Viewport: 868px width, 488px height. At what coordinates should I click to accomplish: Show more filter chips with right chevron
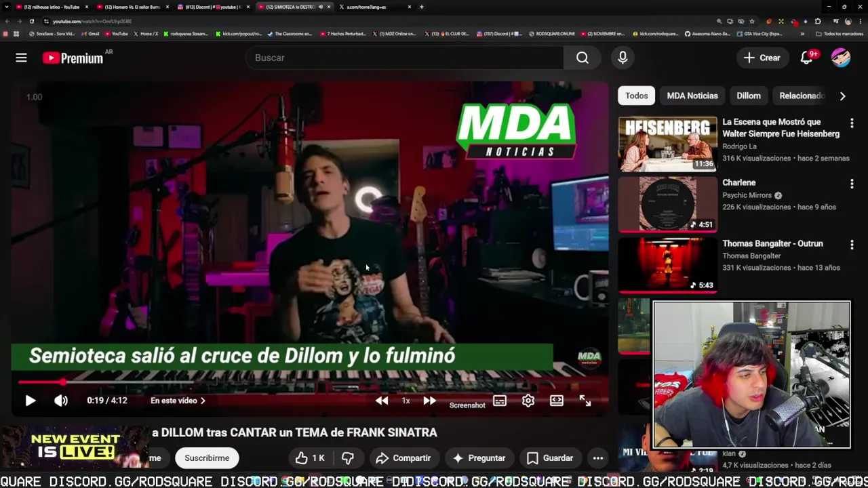(842, 96)
